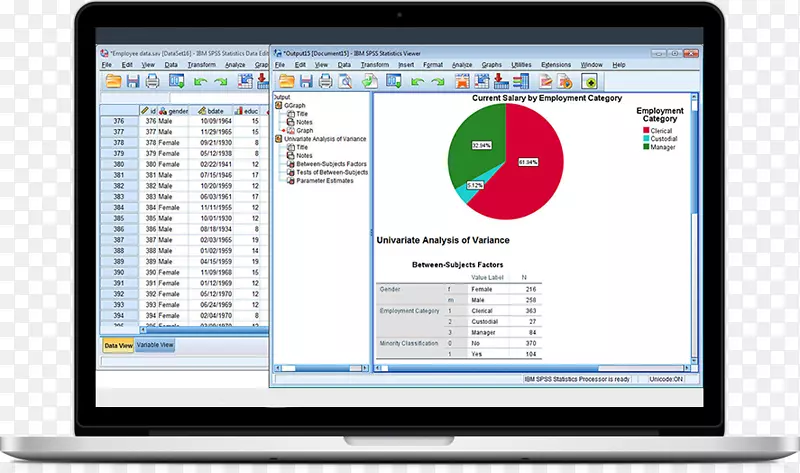
Task: Select Title under Univariate Analysis of Variance
Action: [302, 147]
